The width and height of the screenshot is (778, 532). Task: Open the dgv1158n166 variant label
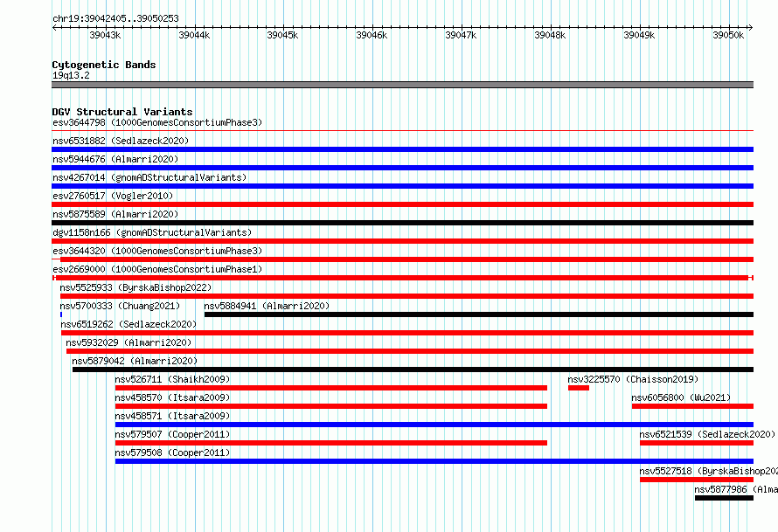[152, 232]
